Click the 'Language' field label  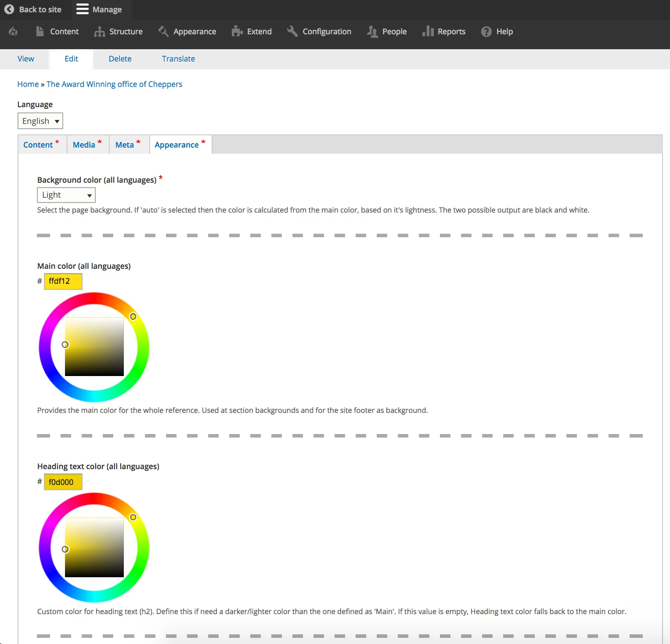(35, 105)
